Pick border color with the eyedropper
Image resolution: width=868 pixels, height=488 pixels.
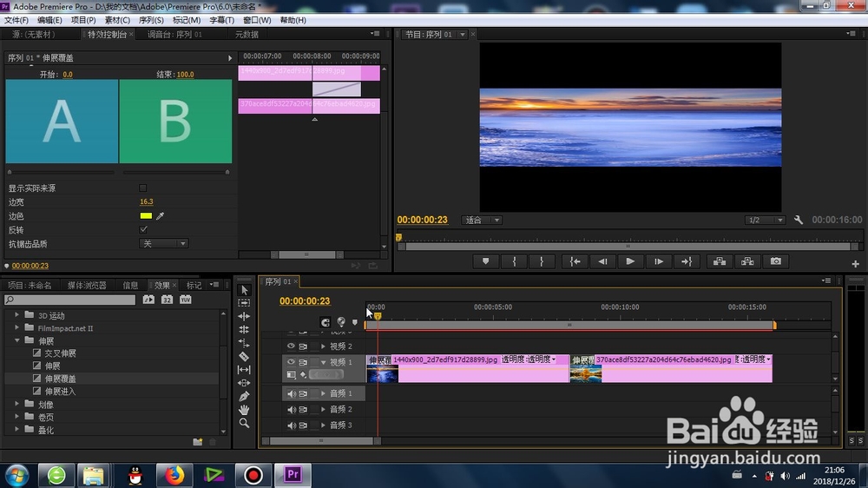pyautogui.click(x=160, y=216)
